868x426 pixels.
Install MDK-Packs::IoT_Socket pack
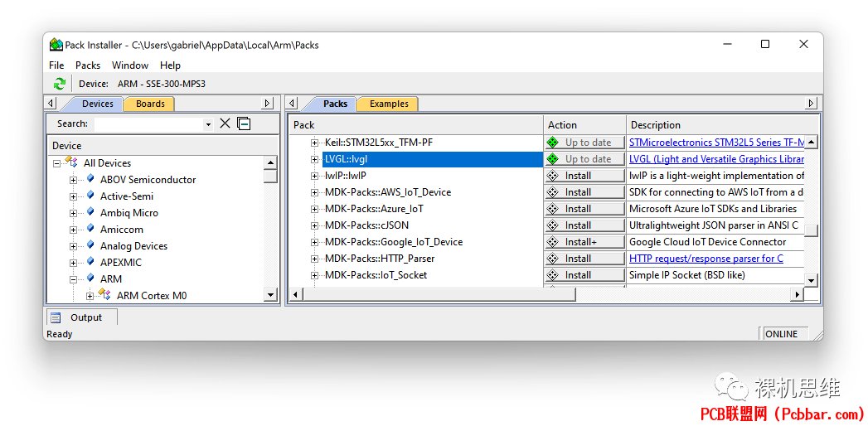point(584,275)
